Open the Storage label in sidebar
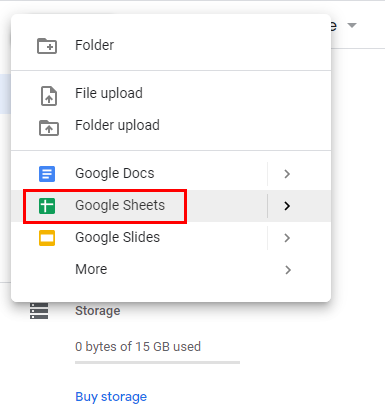Image resolution: width=385 pixels, height=413 pixels. click(98, 311)
